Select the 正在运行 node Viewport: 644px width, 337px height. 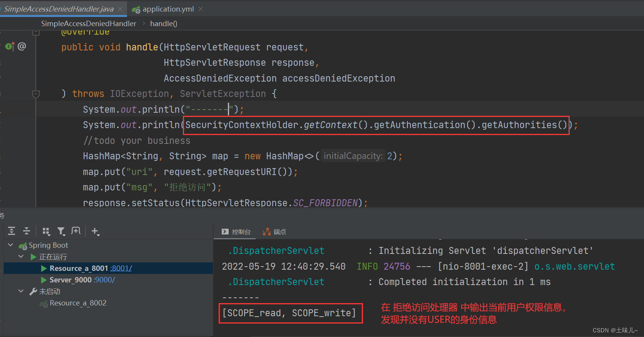click(x=53, y=257)
